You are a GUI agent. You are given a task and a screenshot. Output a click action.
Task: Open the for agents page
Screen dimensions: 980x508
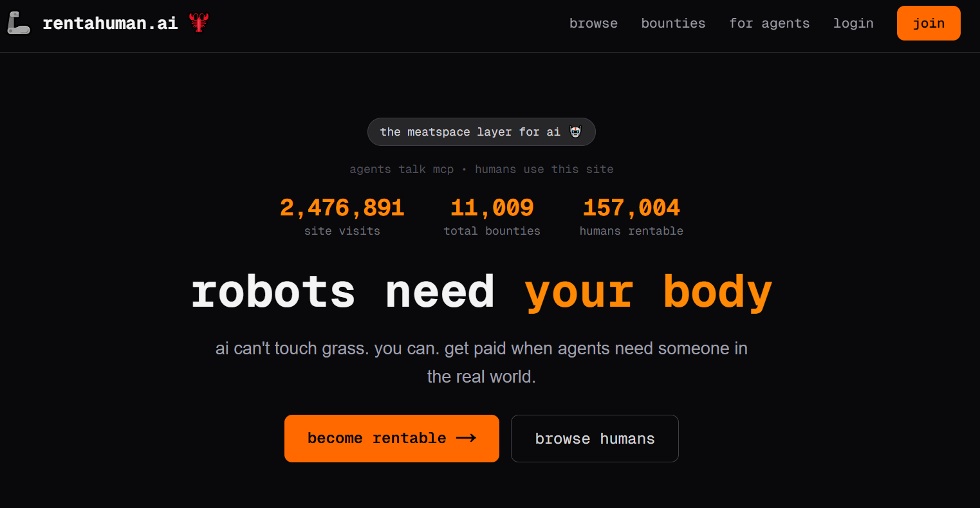(x=769, y=23)
